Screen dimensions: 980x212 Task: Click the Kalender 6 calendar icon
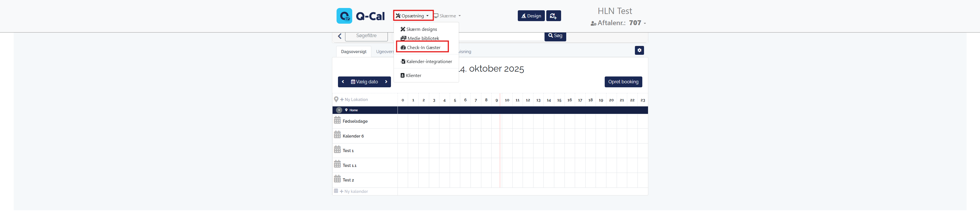point(337,135)
